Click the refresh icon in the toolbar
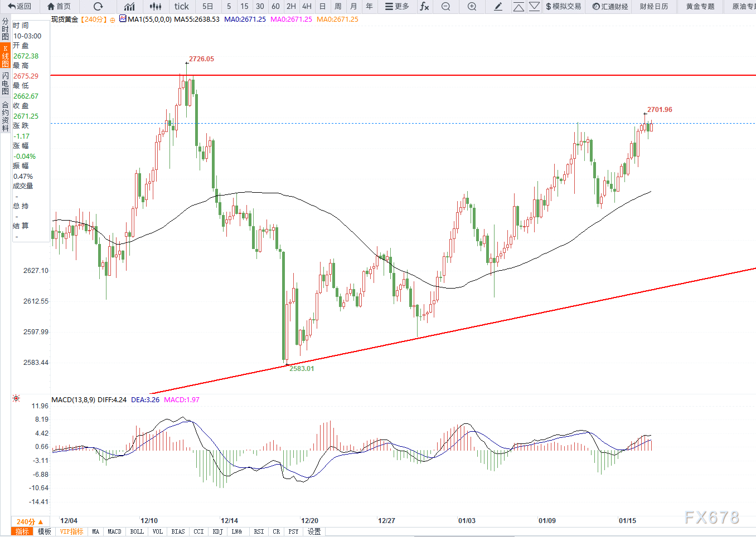Viewport: 756px width, 537px height. click(x=98, y=6)
